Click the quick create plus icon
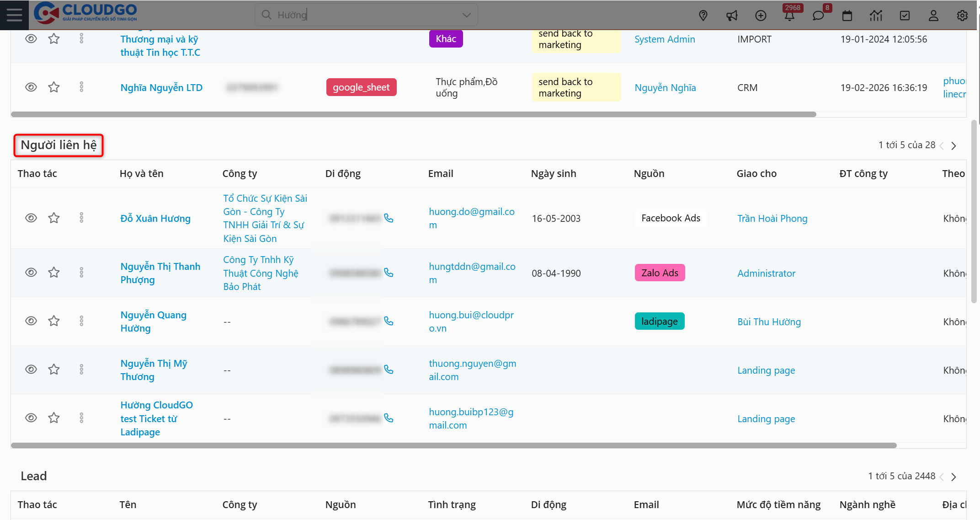980x520 pixels. 761,16
